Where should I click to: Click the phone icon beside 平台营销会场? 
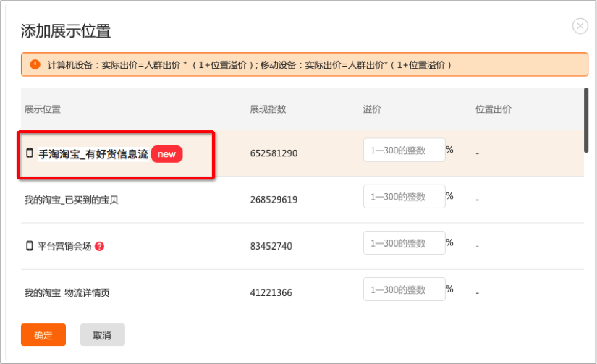pos(30,246)
